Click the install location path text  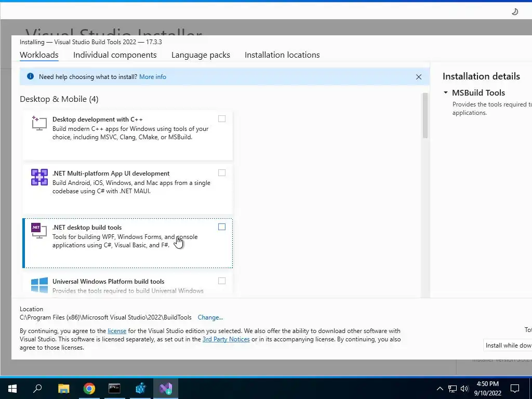[105, 317]
